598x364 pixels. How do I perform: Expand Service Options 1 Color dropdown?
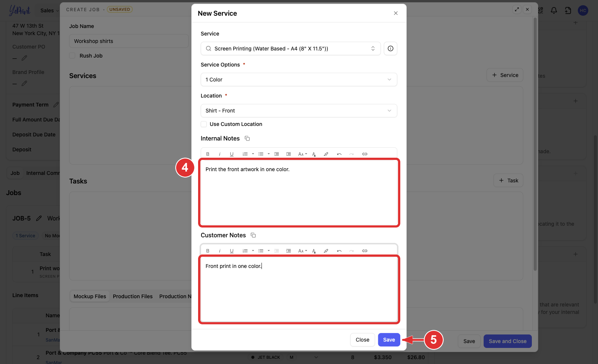coord(299,80)
